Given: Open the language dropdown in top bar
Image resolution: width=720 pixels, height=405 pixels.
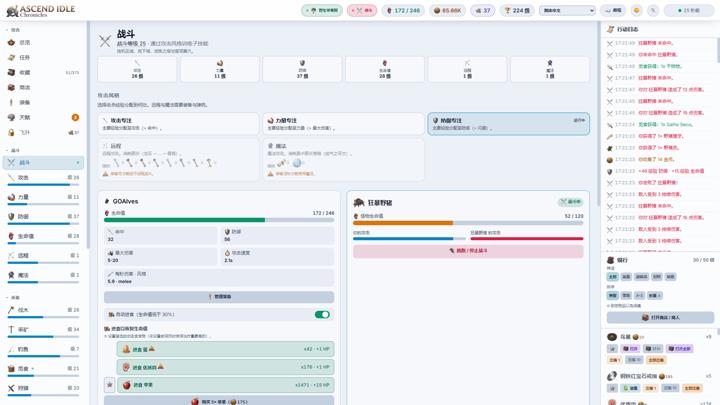Looking at the screenshot, I should [568, 10].
